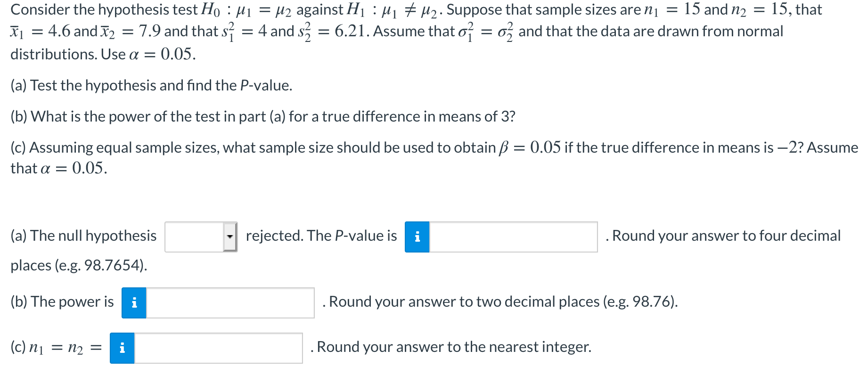This screenshot has width=868, height=375.
Task: Click the info icon next to power field
Action: pyautogui.click(x=134, y=303)
